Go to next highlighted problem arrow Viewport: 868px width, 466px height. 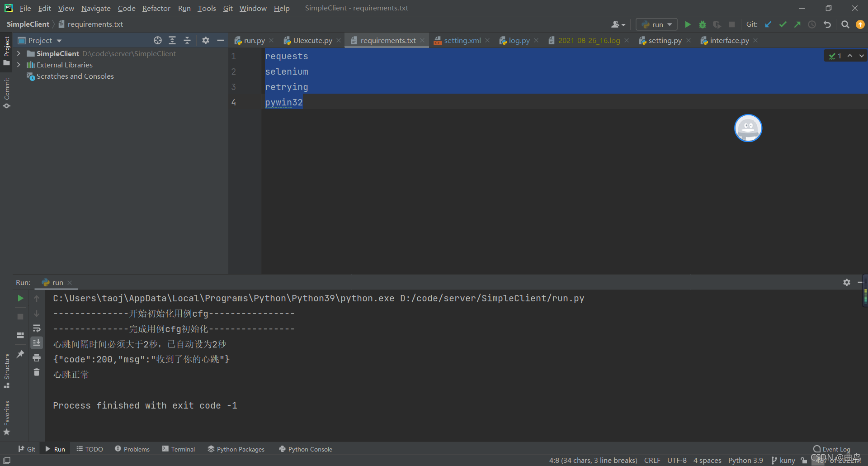click(x=862, y=56)
